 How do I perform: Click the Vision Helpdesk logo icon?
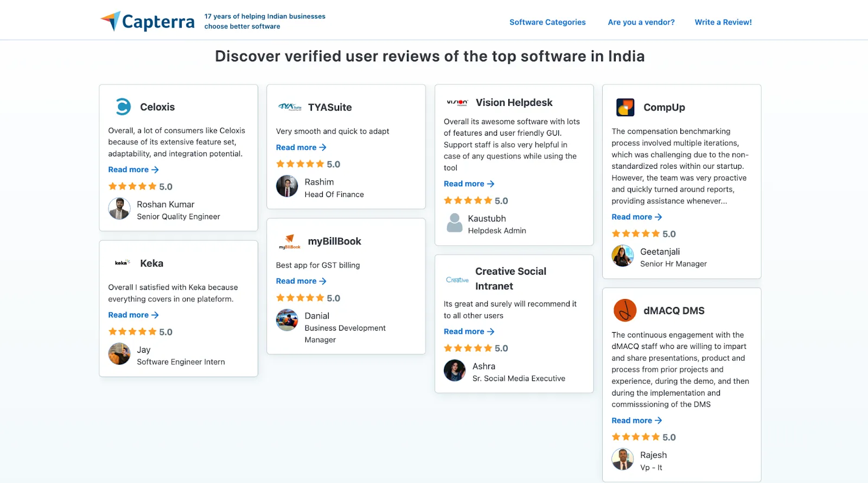[457, 102]
